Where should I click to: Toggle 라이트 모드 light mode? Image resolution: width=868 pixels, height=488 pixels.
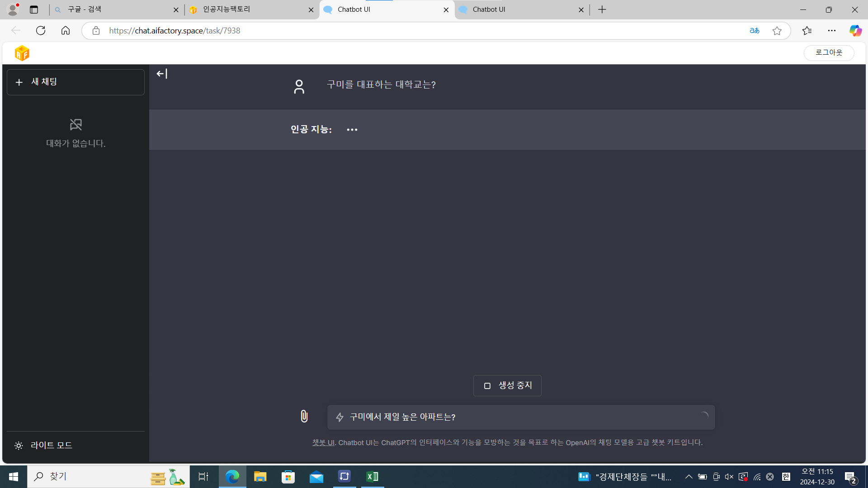click(43, 445)
